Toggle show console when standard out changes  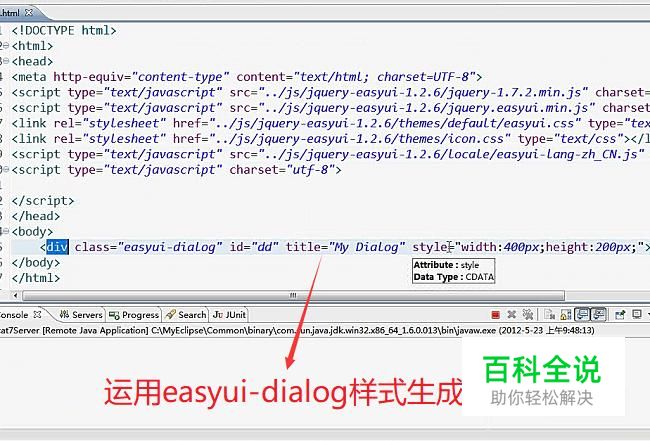point(582,315)
